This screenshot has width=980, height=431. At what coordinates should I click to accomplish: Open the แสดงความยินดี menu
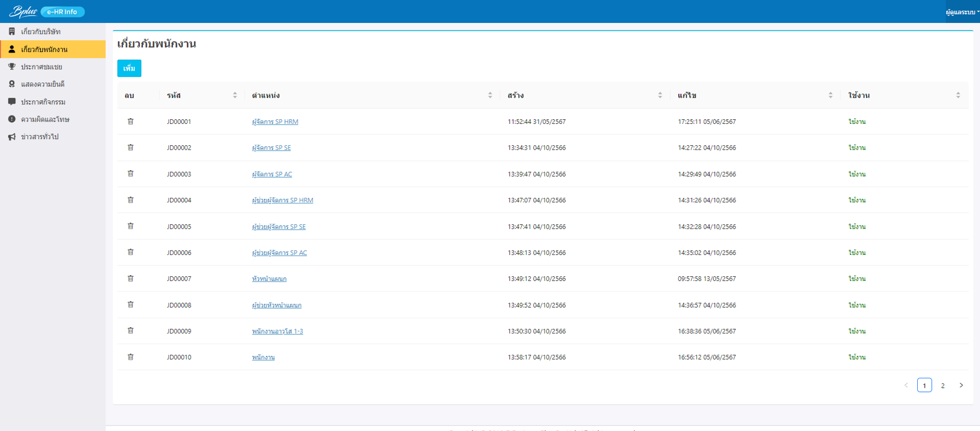(x=53, y=84)
